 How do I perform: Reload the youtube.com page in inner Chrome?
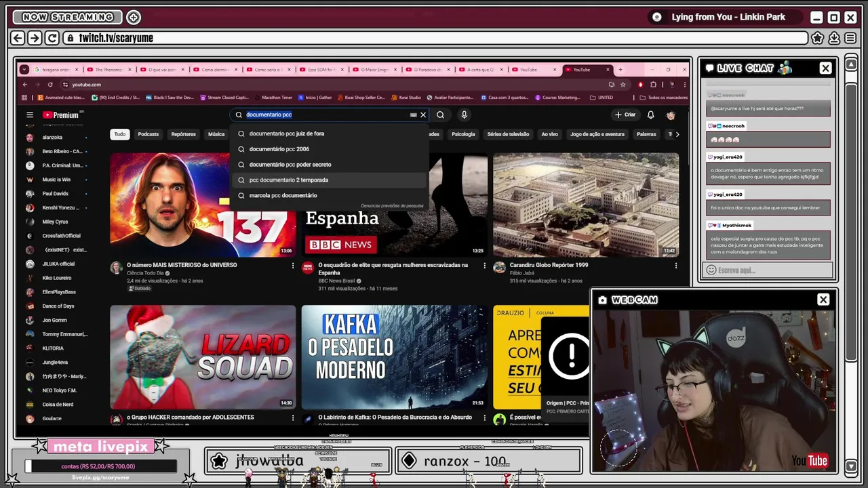click(50, 85)
